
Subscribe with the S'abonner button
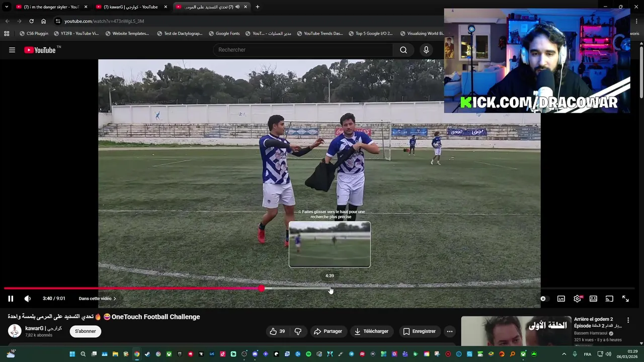(x=86, y=331)
